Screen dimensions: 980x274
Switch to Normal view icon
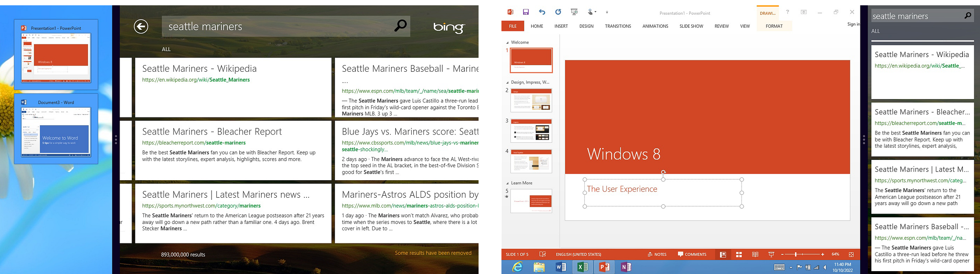[x=723, y=254]
